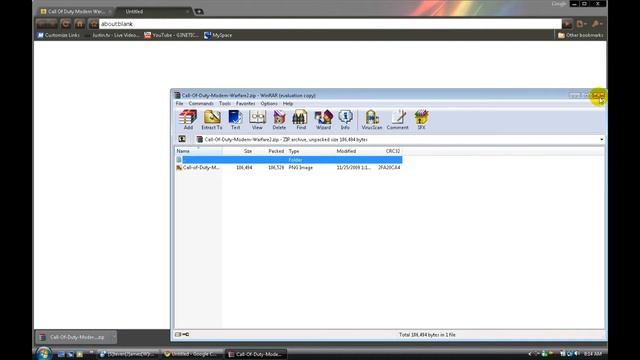The width and height of the screenshot is (640, 360).
Task: Click the Add toolbar icon in WinRAR
Action: coord(188,120)
